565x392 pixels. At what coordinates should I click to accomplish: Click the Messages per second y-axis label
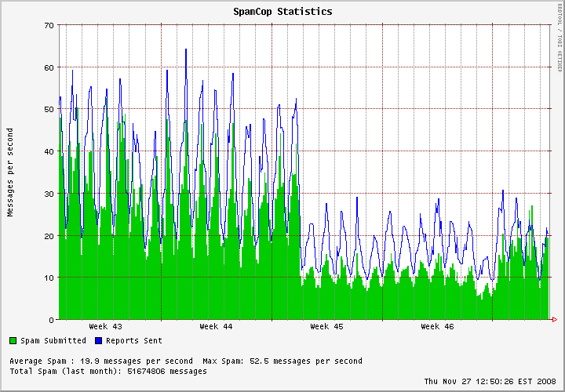pyautogui.click(x=11, y=172)
